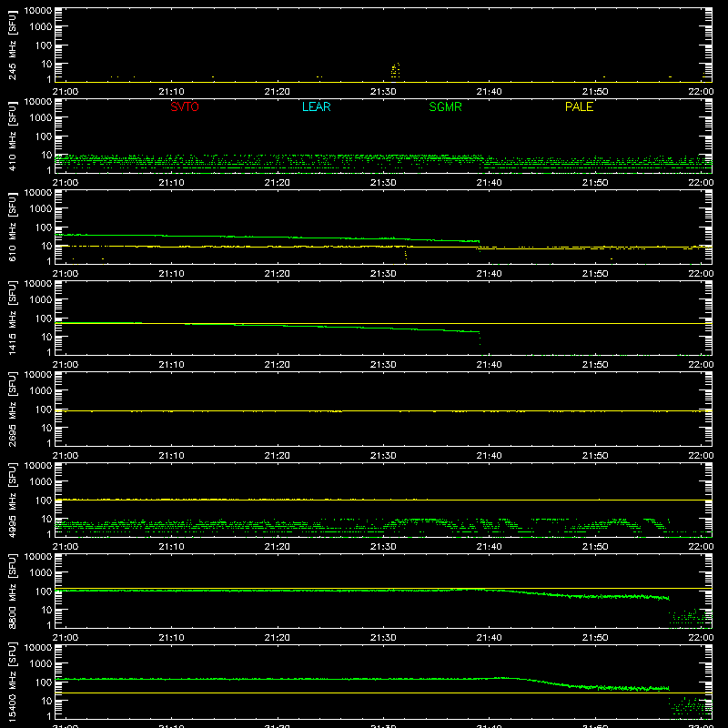Image resolution: width=728 pixels, height=728 pixels.
Task: Select the 610 MHz [SFU] axis label
Action: coord(12,227)
